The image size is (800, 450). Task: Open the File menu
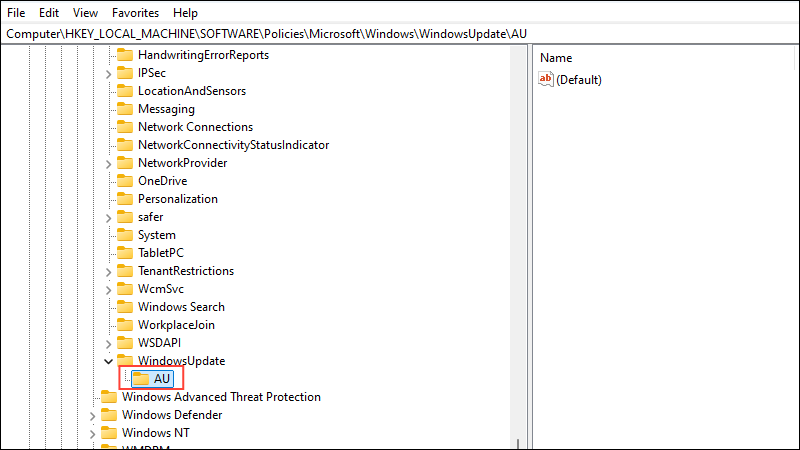(x=16, y=13)
